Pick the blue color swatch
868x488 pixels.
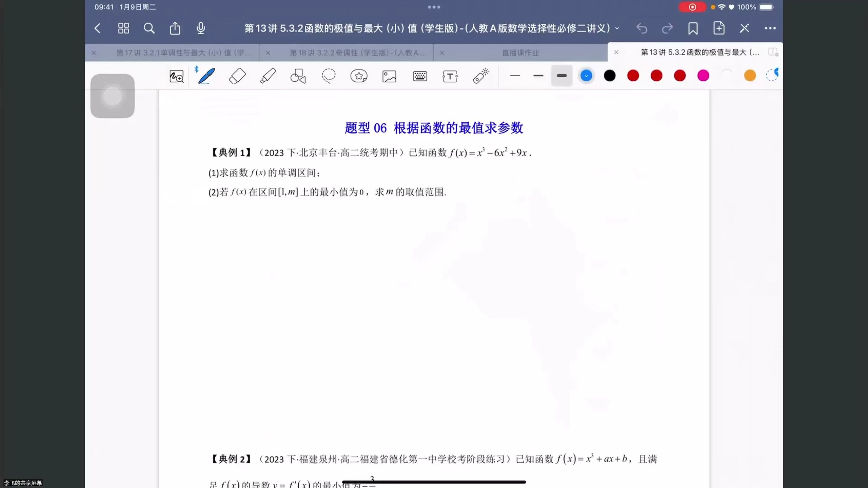pyautogui.click(x=586, y=76)
